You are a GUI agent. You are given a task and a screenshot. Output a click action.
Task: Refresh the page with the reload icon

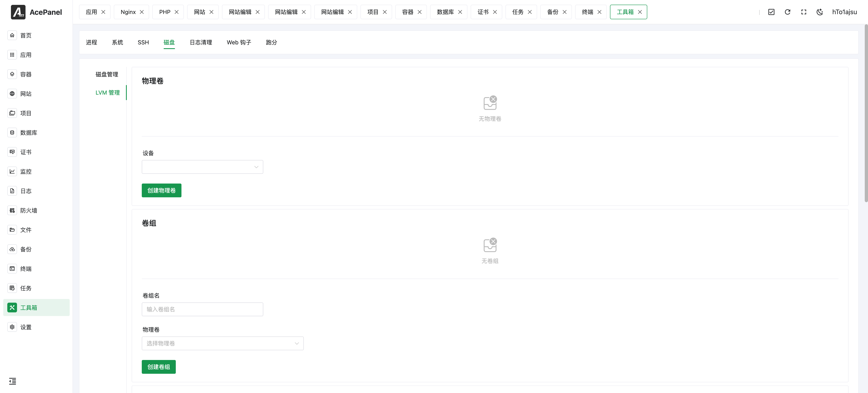tap(787, 12)
